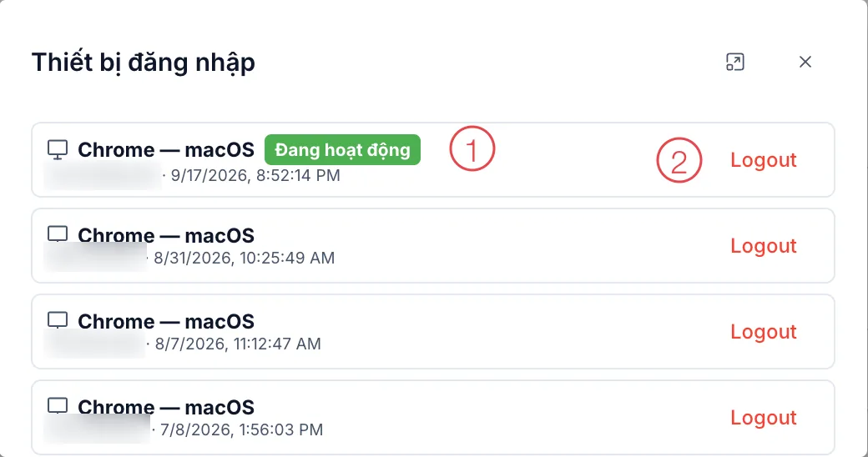Close the Thiết bị đăng nhập dialog

805,62
